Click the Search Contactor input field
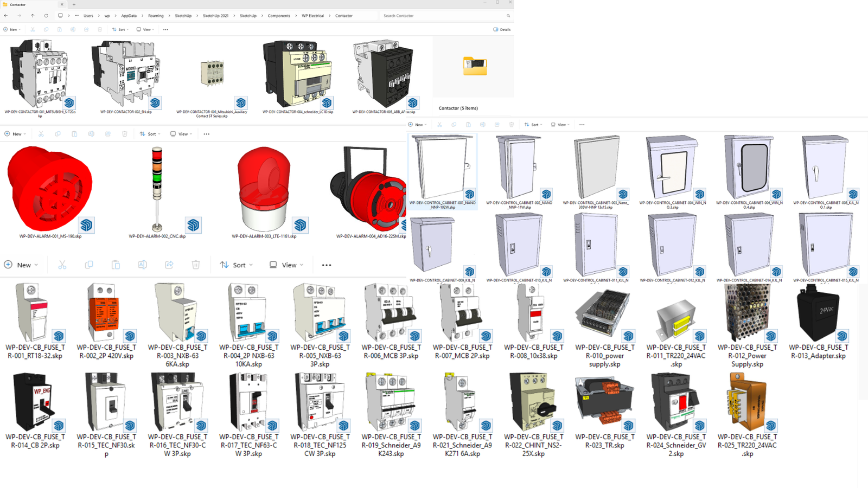Viewport: 868px width, 488px height. point(446,16)
